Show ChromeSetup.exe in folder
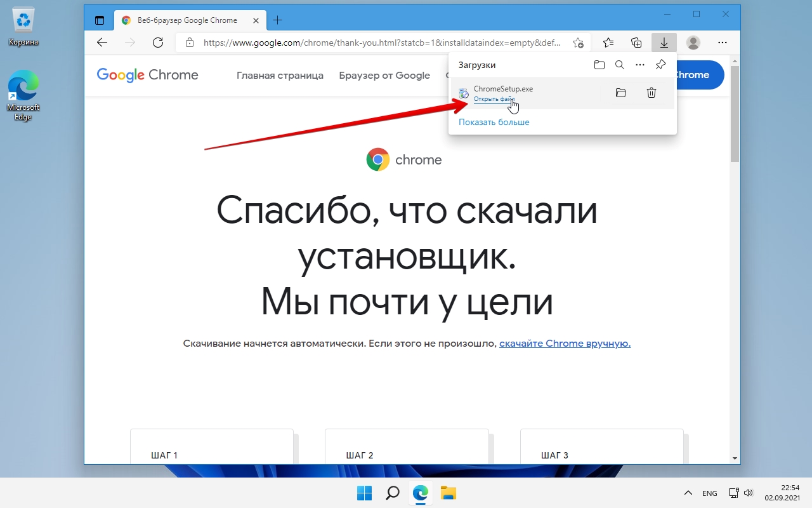Screen dimensions: 812x508 click(x=621, y=93)
